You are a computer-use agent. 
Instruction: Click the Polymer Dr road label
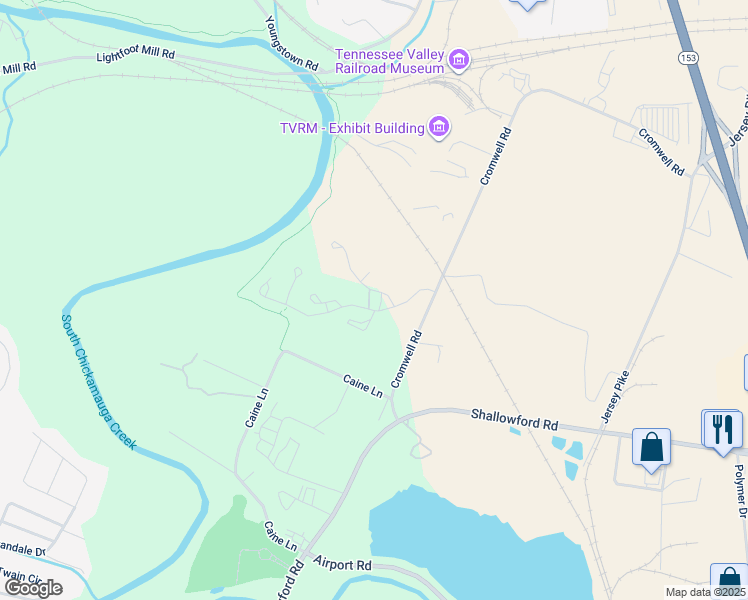coord(740,491)
